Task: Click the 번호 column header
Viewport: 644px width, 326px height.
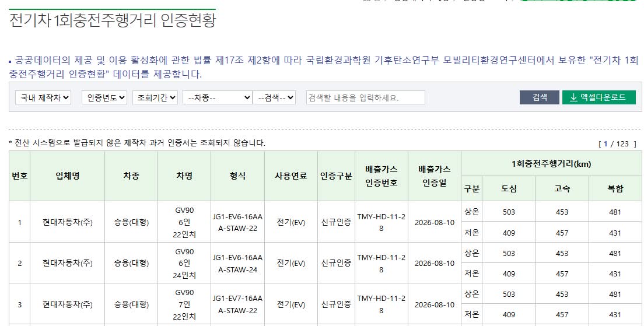Action: point(20,176)
